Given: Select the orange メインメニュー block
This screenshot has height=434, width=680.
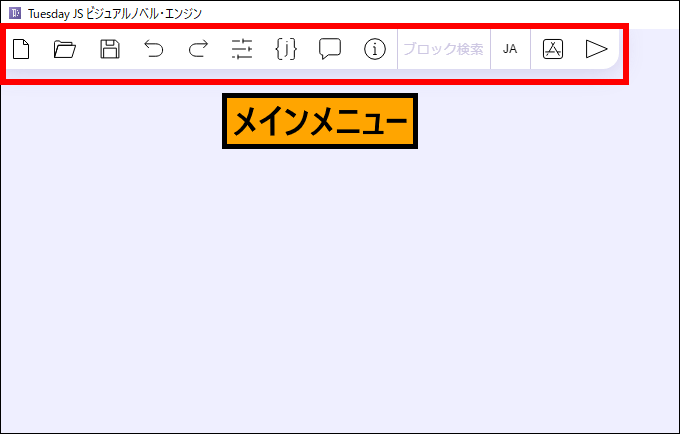Looking at the screenshot, I should 319,122.
